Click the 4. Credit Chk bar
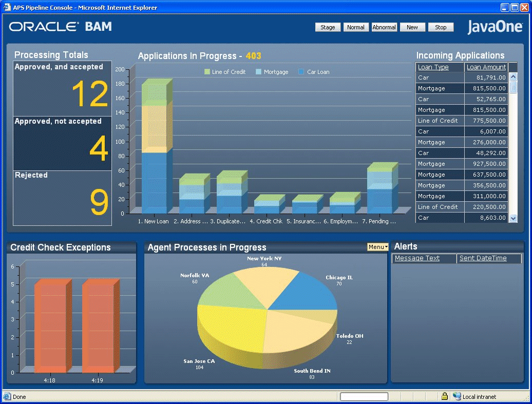This screenshot has width=532, height=404. (270, 204)
